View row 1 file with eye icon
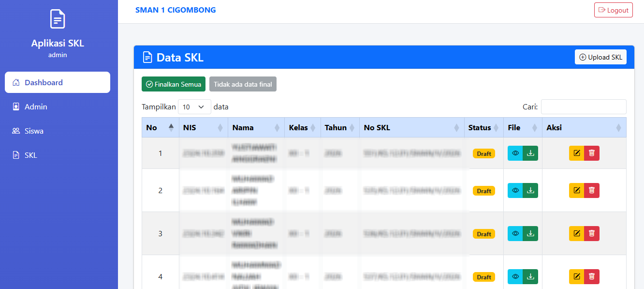Image resolution: width=644 pixels, height=289 pixels. point(515,153)
